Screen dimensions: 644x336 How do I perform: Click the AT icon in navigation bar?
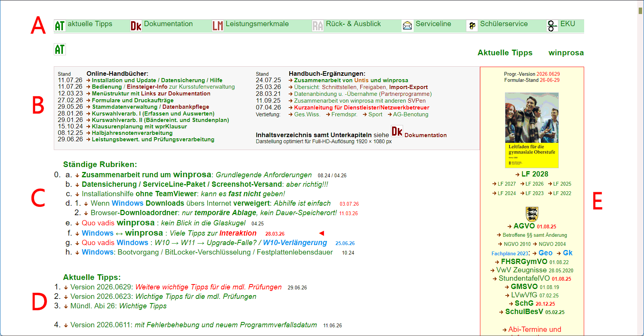click(x=60, y=26)
